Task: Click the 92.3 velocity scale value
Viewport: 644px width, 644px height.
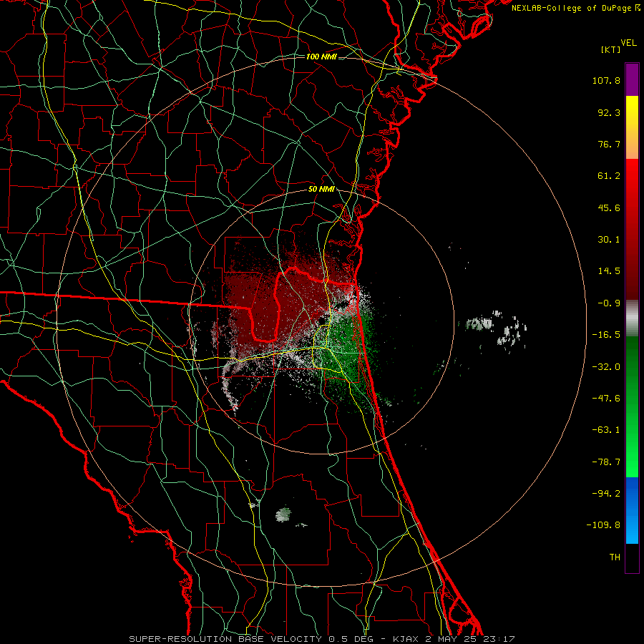Action: point(609,112)
